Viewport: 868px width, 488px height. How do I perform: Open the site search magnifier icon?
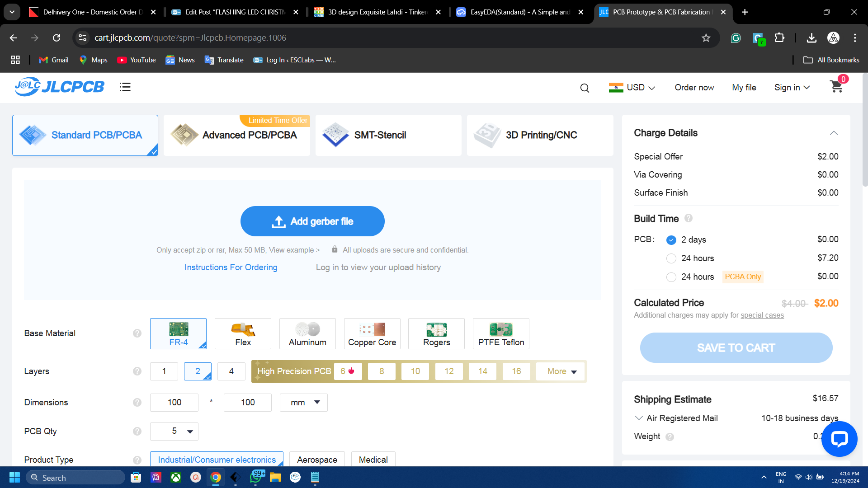585,88
